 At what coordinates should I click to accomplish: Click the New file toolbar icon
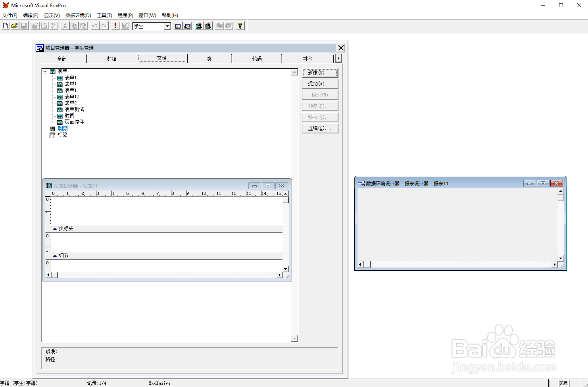click(x=5, y=26)
